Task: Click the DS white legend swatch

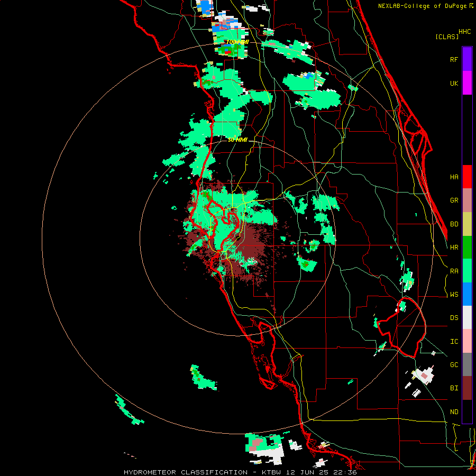Action: point(467,317)
